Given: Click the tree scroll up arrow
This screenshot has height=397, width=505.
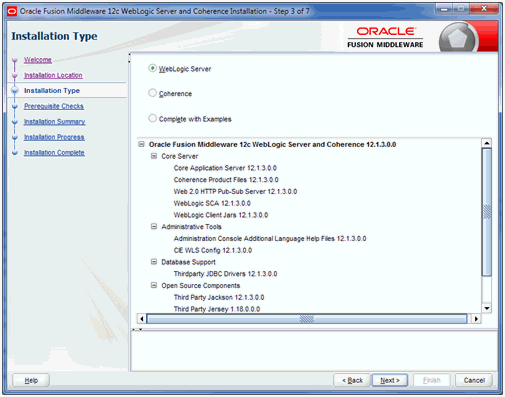Looking at the screenshot, I should [x=487, y=143].
